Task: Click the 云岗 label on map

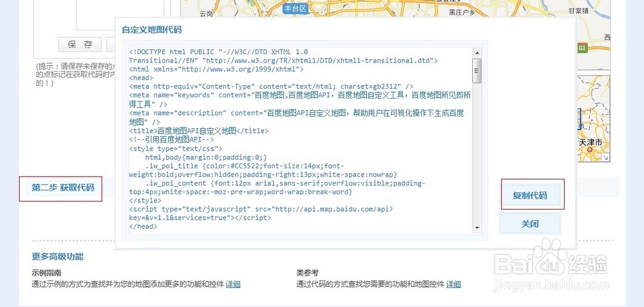Action: tap(207, 14)
